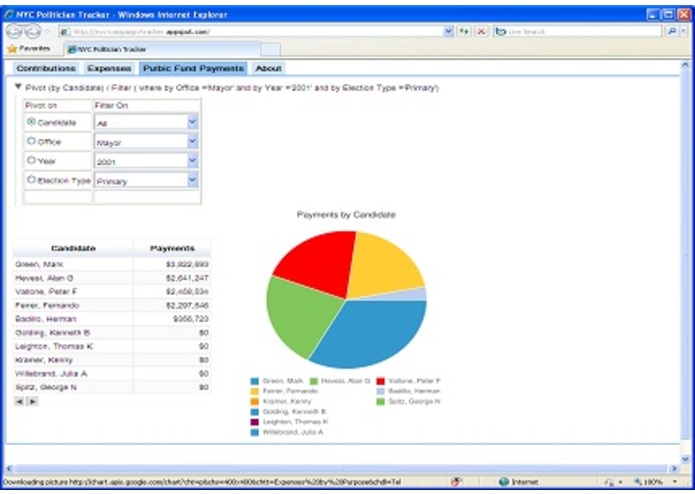Click the Payments column header
The image size is (695, 494).
[172, 248]
